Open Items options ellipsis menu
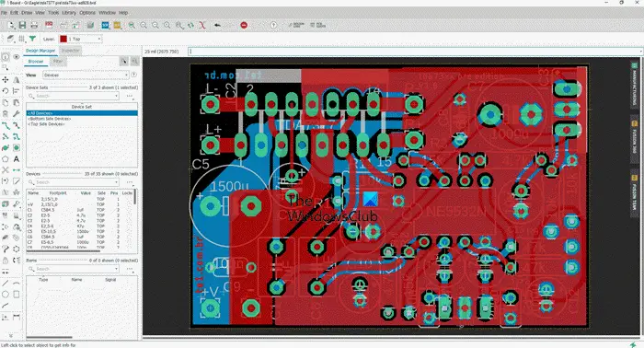 click(130, 269)
